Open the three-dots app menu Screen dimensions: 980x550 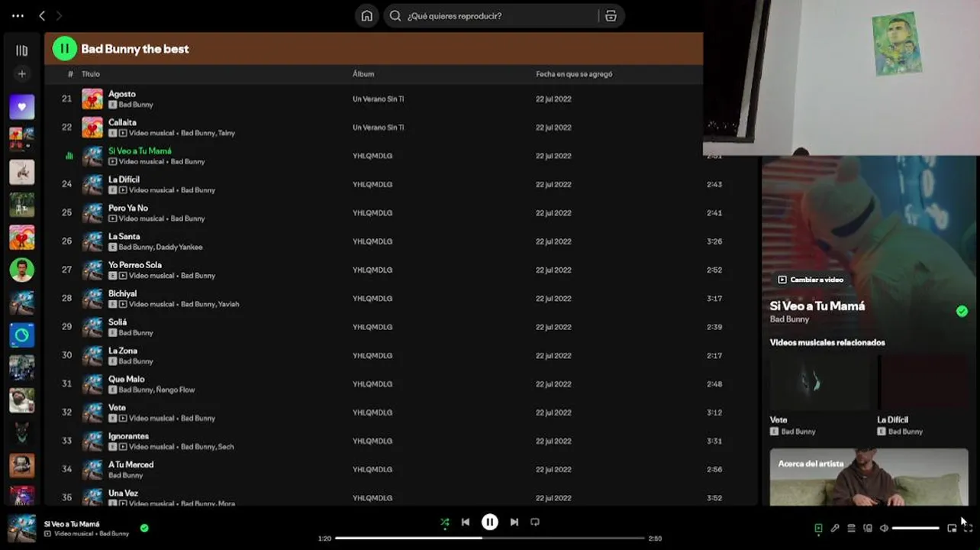click(x=18, y=16)
